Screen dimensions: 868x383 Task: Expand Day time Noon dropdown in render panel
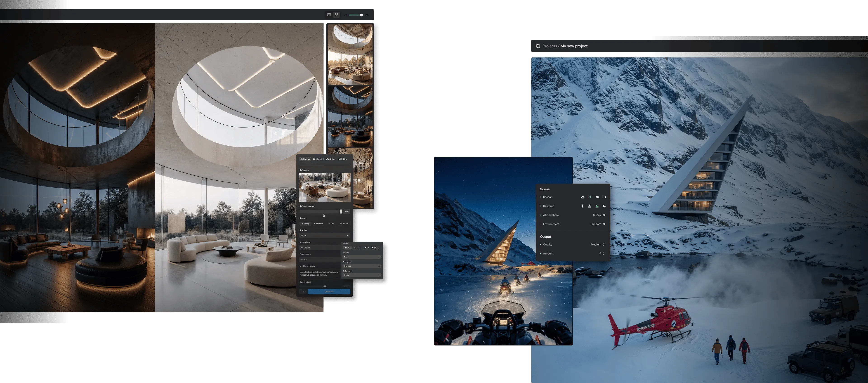[325, 236]
